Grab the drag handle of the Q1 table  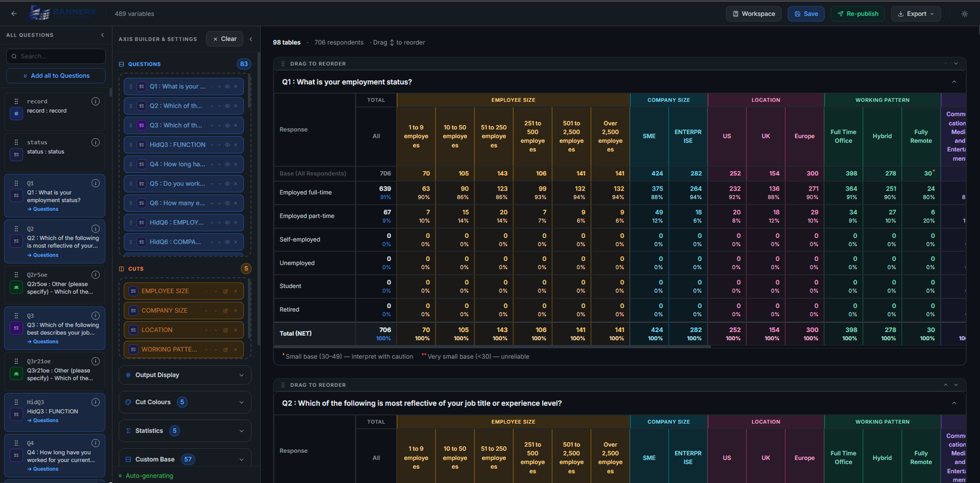tap(282, 64)
